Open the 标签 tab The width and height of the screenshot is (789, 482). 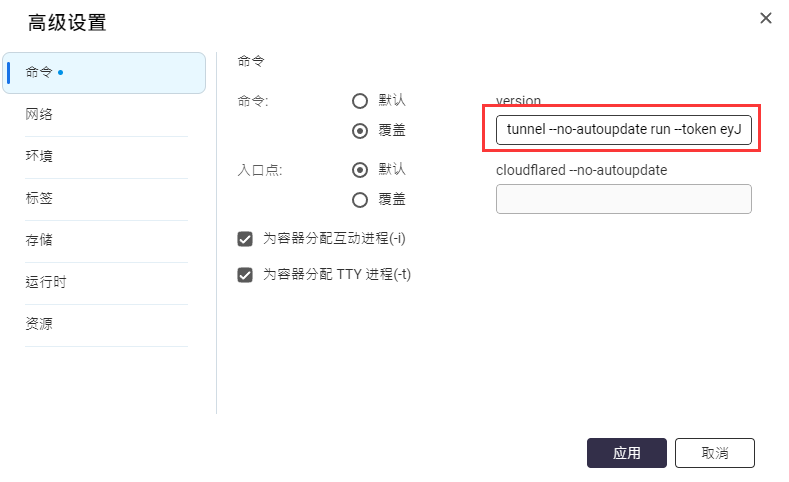coord(106,199)
